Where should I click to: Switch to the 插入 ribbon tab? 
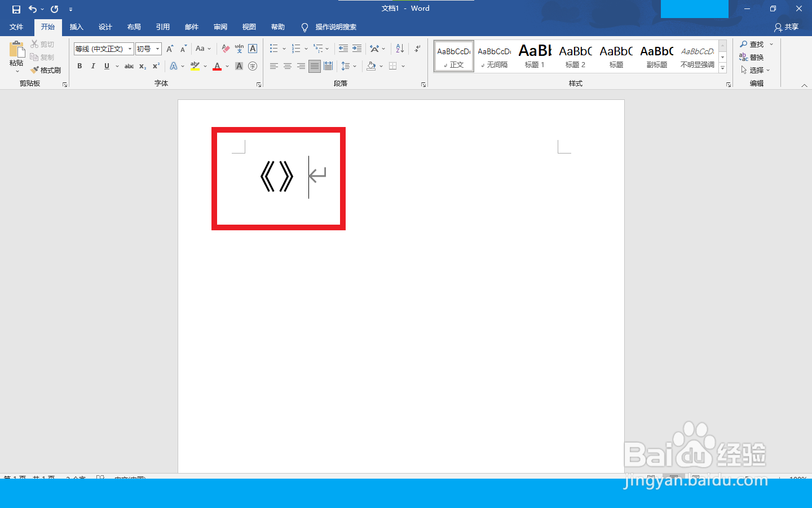point(76,27)
